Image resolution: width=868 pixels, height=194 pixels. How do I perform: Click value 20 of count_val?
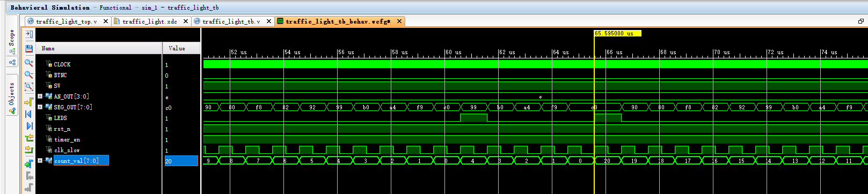tap(168, 161)
